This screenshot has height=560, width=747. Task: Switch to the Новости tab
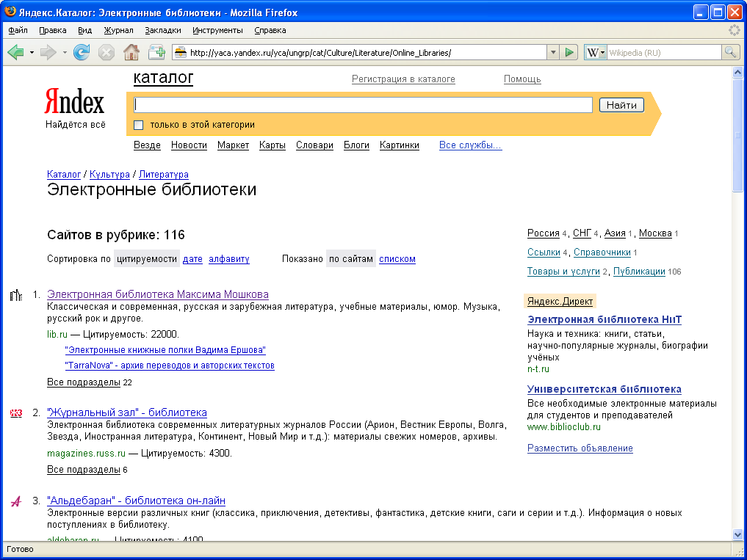[189, 145]
